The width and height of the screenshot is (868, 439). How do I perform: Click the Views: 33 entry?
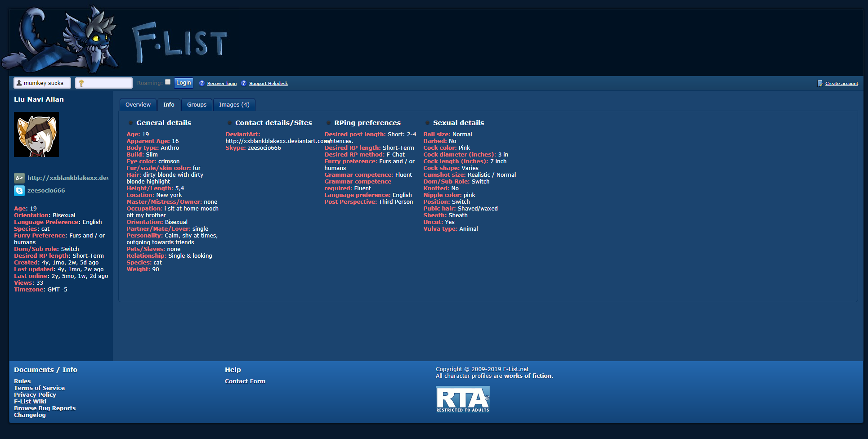click(28, 283)
